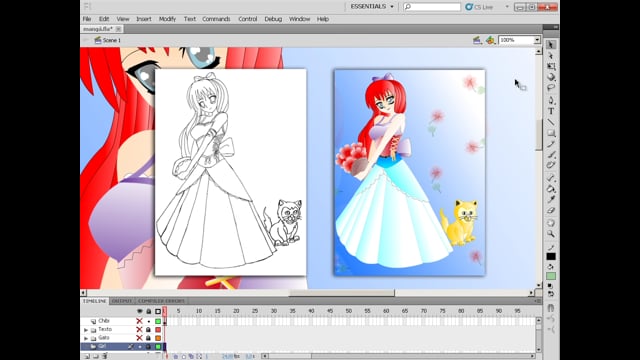
Task: Toggle outline view of Texto layer
Action: pyautogui.click(x=158, y=329)
